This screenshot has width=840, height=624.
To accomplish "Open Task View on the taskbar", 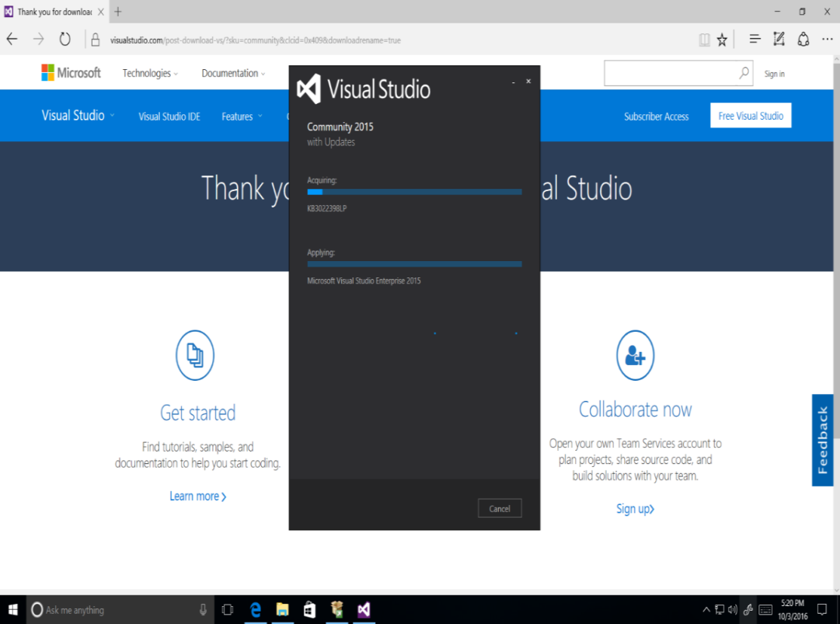I will click(228, 609).
